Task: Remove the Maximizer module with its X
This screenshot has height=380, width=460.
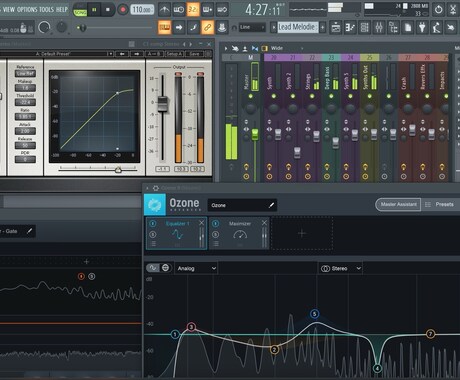Action: pyautogui.click(x=264, y=223)
